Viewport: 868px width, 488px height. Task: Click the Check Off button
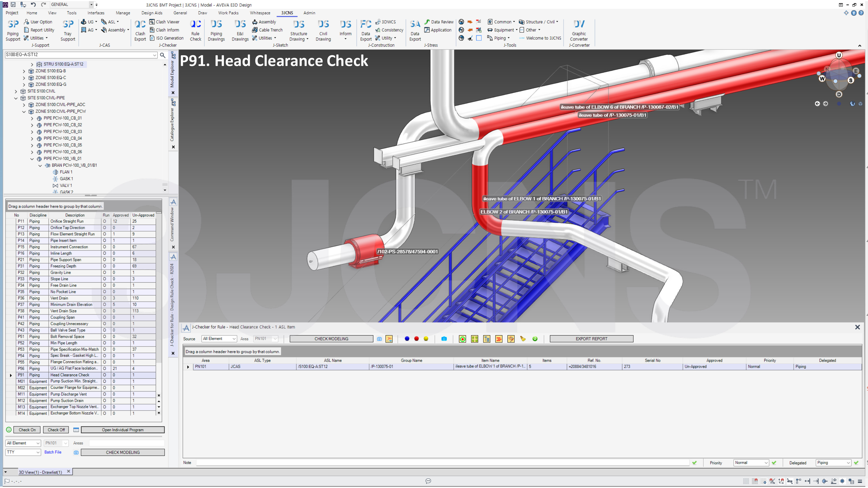pyautogui.click(x=56, y=430)
